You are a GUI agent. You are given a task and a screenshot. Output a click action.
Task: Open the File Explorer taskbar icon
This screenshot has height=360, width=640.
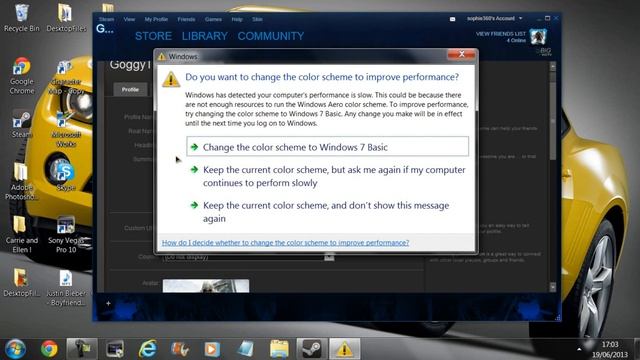coord(279,349)
